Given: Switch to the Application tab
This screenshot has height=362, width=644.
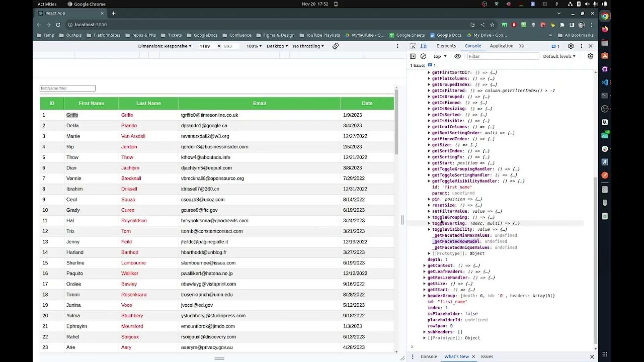Looking at the screenshot, I should click(502, 46).
